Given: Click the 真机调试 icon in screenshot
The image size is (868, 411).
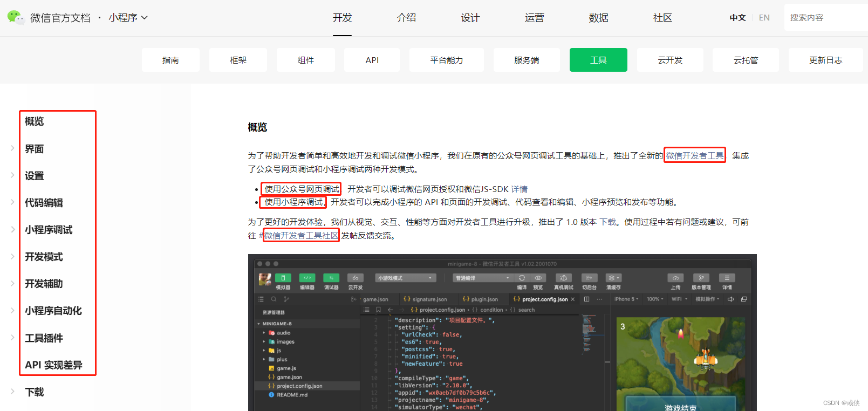Looking at the screenshot, I should coord(563,278).
